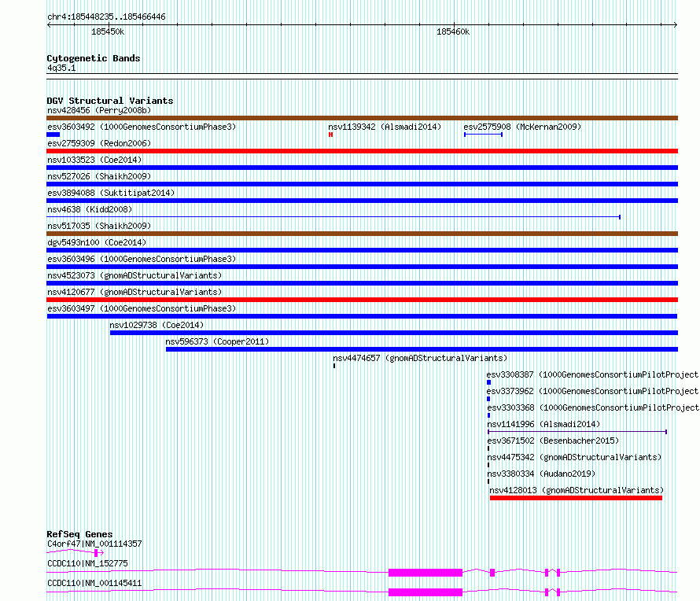
Task: Select the large exon of CCDC110 NM_152775
Action: (425, 572)
